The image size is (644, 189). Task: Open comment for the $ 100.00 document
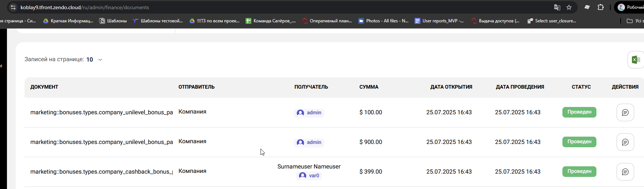(x=625, y=112)
